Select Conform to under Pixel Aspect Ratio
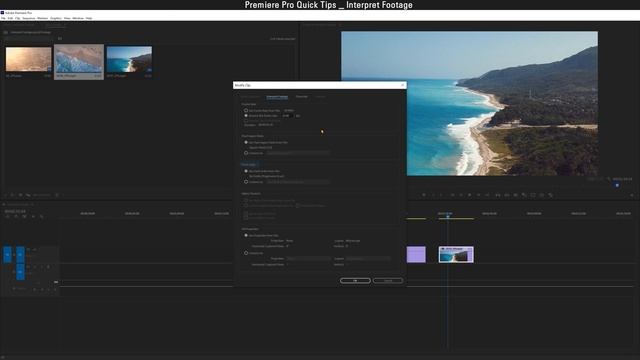 pyautogui.click(x=246, y=153)
